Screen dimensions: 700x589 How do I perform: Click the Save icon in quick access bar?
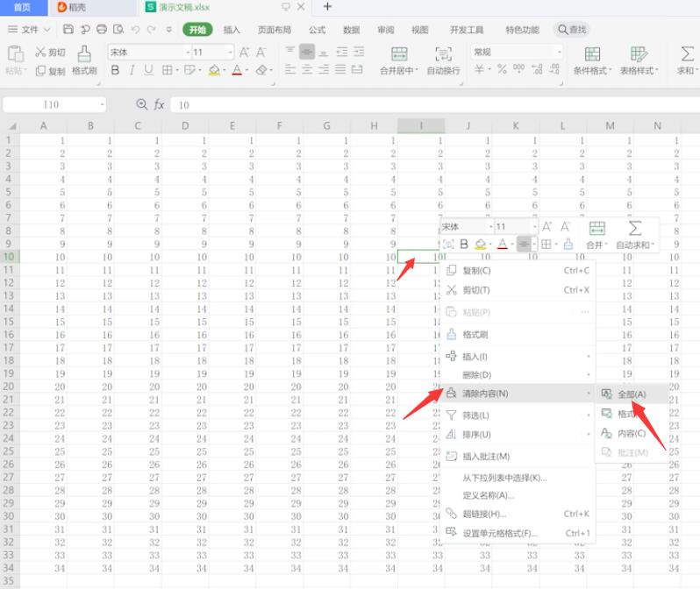tap(68, 30)
